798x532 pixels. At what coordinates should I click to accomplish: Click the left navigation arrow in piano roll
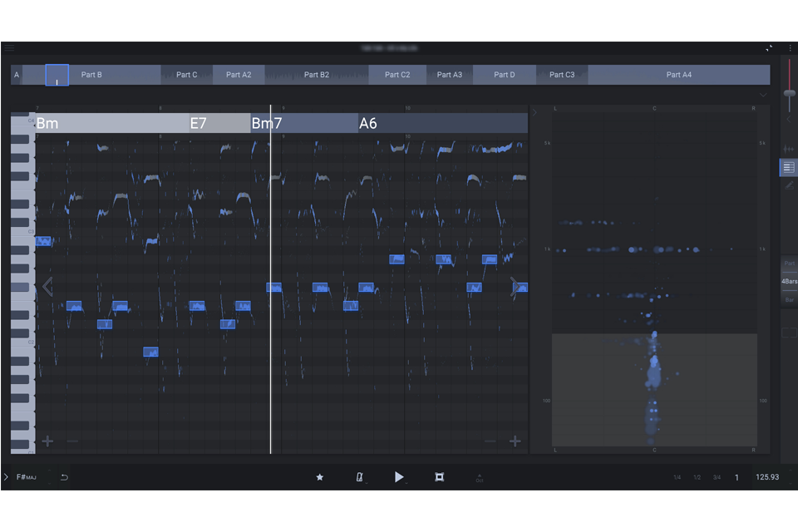pos(48,286)
